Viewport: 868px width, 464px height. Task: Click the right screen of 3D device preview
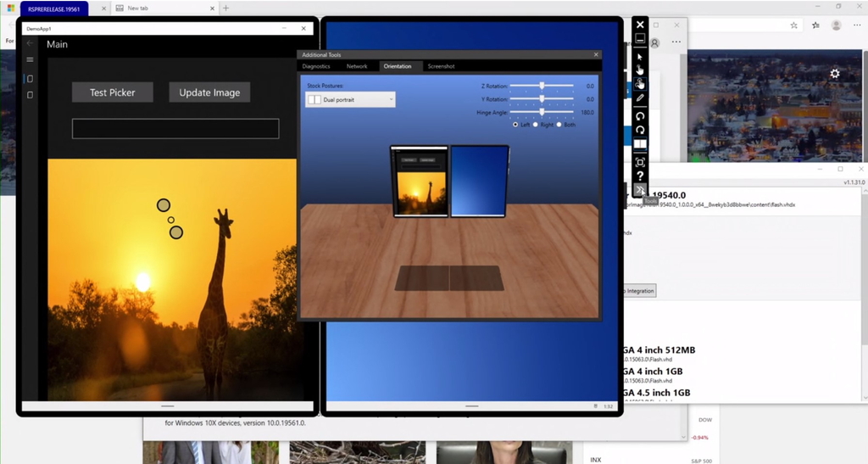480,181
